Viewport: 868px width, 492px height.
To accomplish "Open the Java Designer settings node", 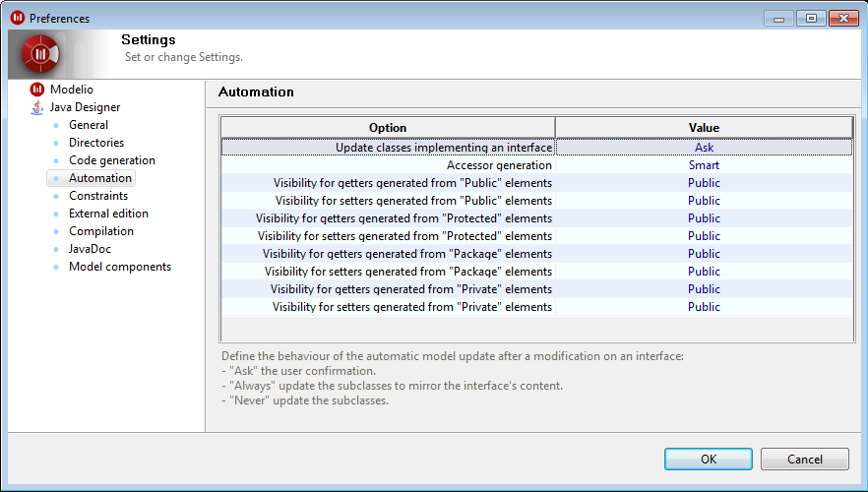I will coord(85,107).
